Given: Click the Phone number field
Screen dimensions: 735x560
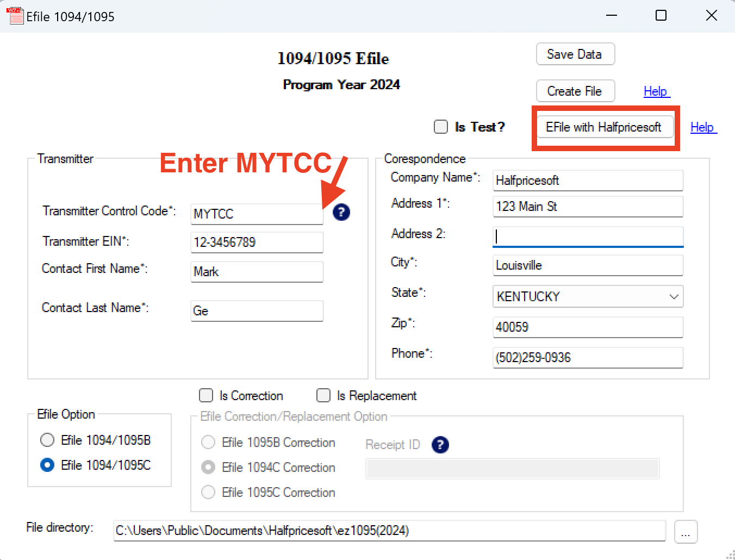Looking at the screenshot, I should click(588, 357).
